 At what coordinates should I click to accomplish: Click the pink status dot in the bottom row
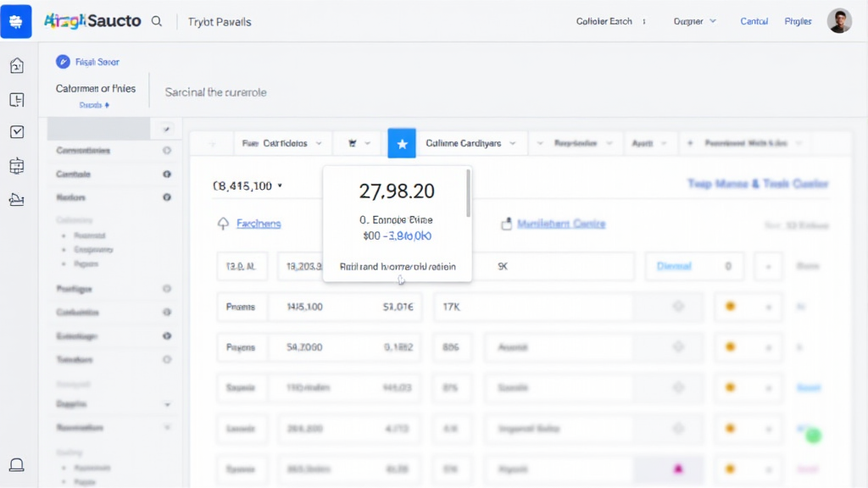(676, 467)
